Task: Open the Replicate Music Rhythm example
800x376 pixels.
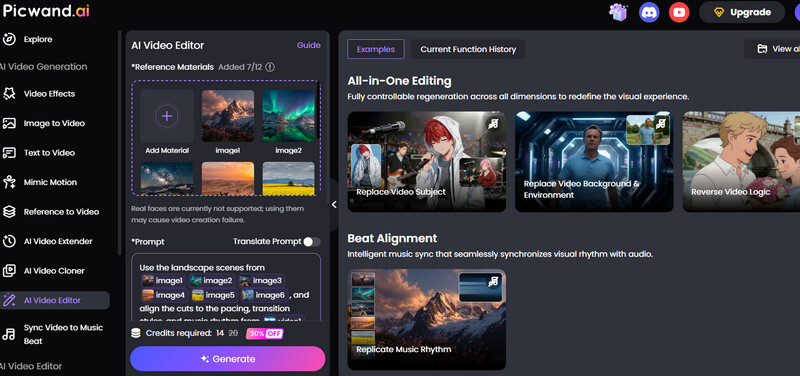Action: pyautogui.click(x=427, y=319)
